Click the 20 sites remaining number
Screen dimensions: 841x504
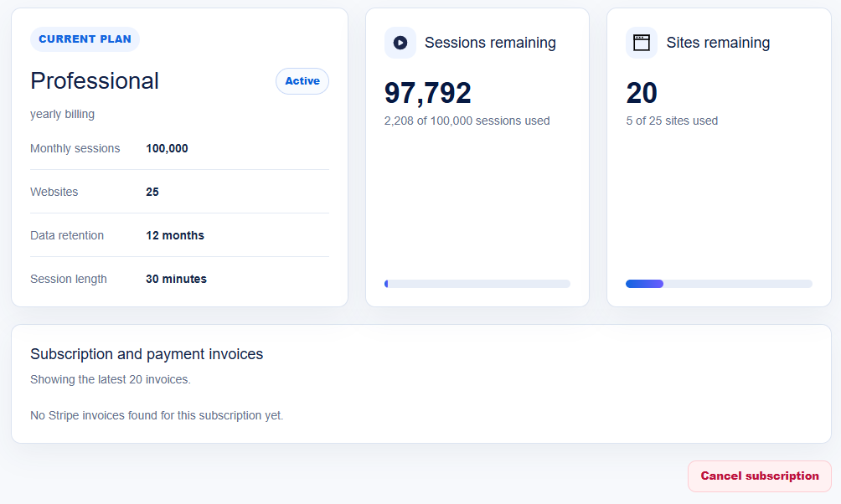(x=642, y=93)
